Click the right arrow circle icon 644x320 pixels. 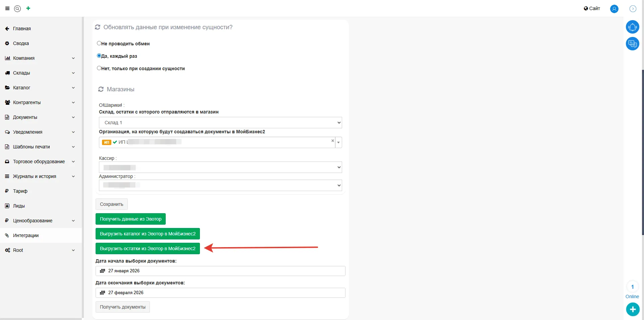633,9
